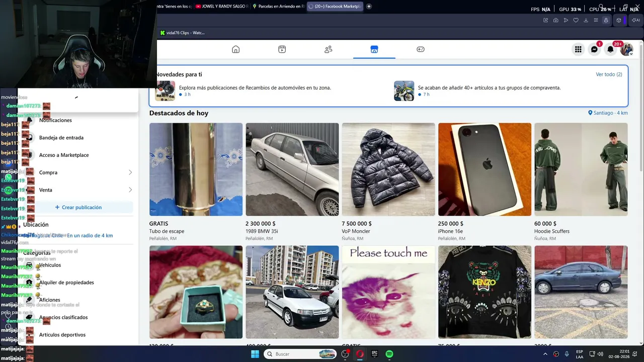
Task: Open the blue-gray sedan listing photo
Action: [x=581, y=292]
